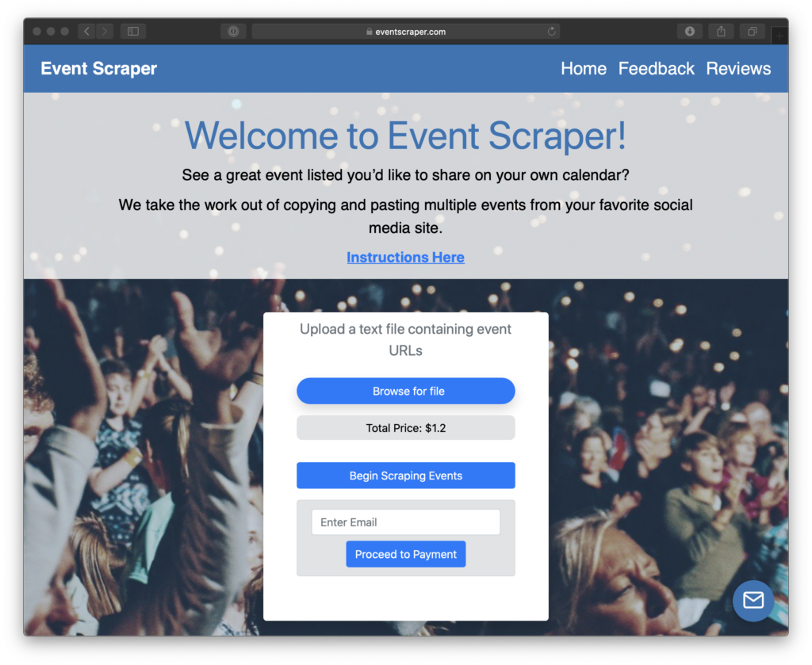Add a new tab with plus icon
Viewport: 812px width, 665px height.
pos(779,35)
